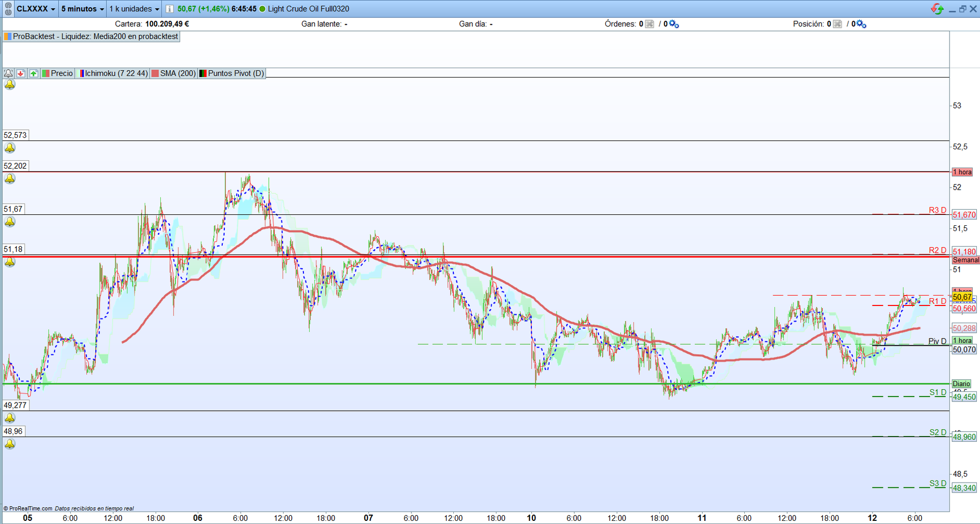Click the topmost alert bell below the indicator bar

pyautogui.click(x=10, y=84)
